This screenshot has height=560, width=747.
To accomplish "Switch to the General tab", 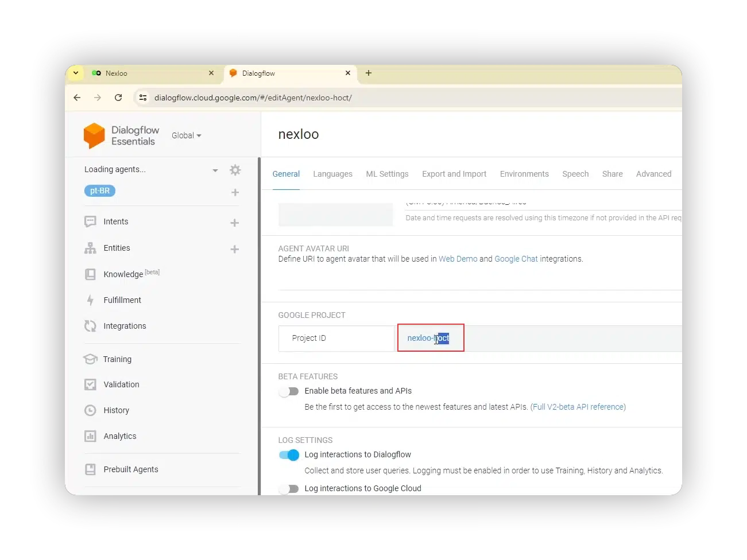I will (x=286, y=174).
